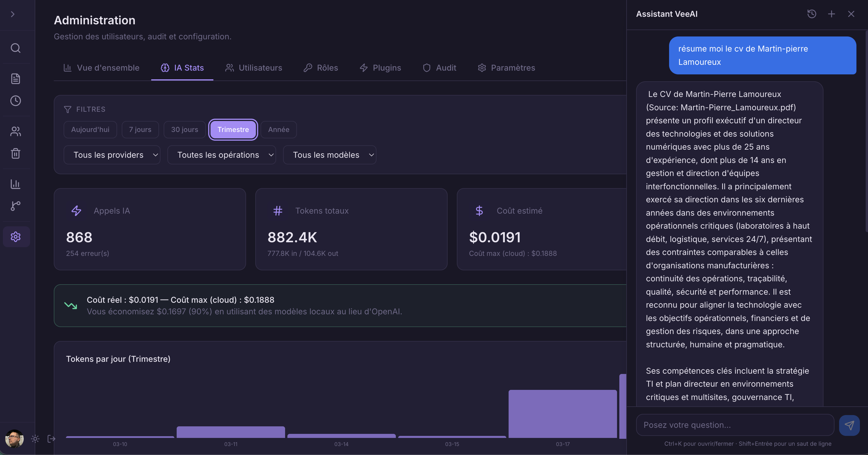868x455 pixels.
Task: Open the history clock icon in sidebar
Action: point(16,100)
